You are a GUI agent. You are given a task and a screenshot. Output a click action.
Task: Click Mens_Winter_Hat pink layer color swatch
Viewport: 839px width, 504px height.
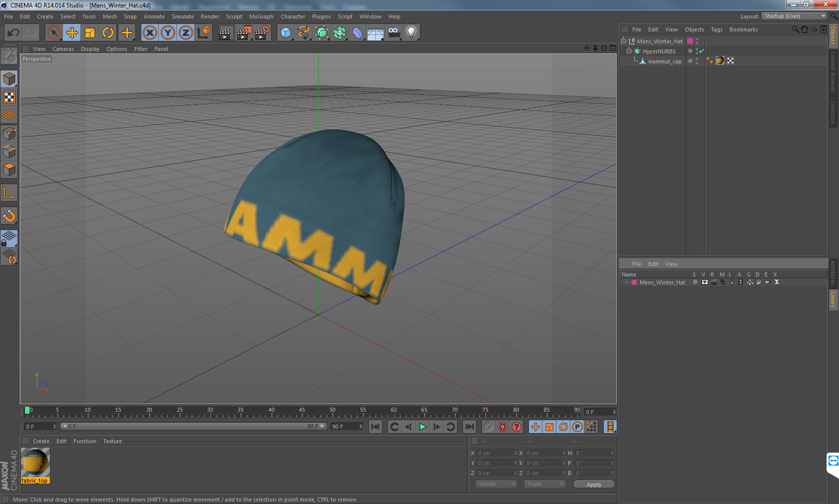(x=690, y=41)
